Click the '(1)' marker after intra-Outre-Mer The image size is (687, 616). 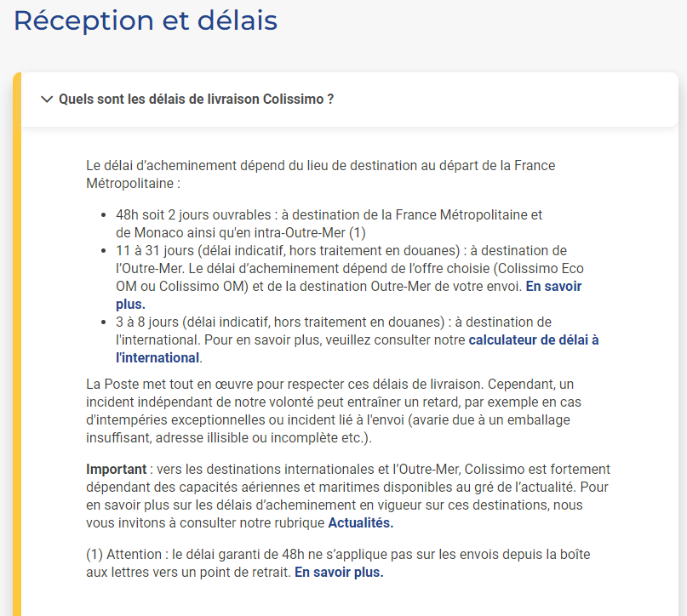(357, 233)
